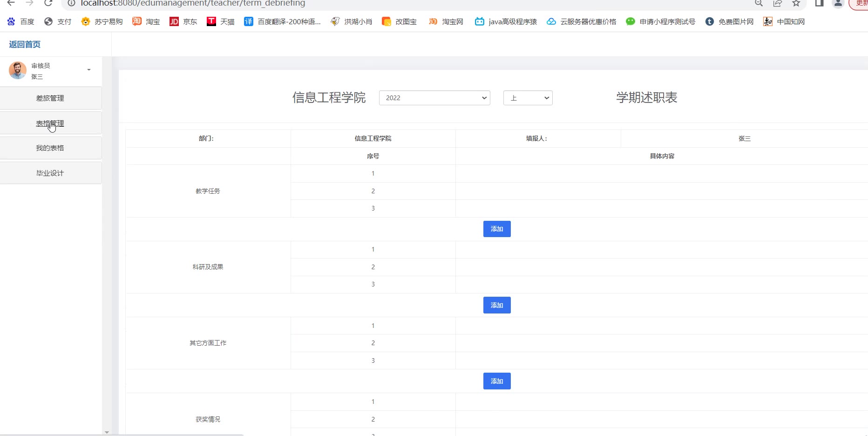
Task: Click 添加 button under 教学任务
Action: click(497, 229)
